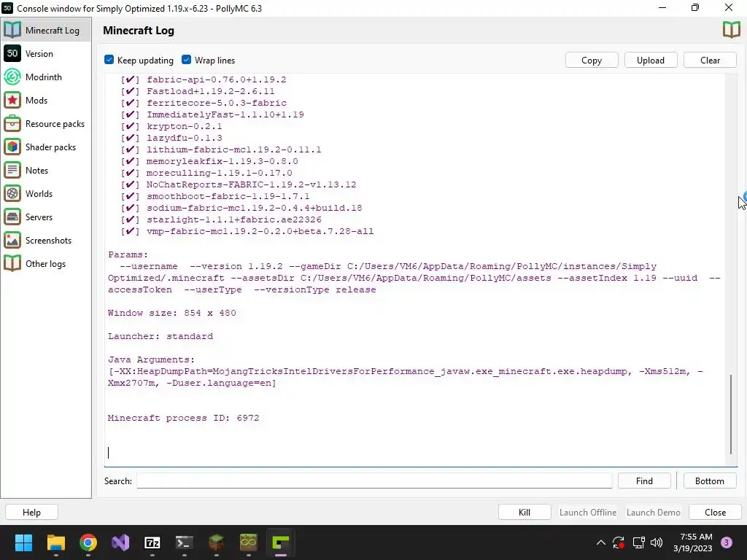Open the Version page icon
This screenshot has height=560, width=747.
click(x=12, y=53)
